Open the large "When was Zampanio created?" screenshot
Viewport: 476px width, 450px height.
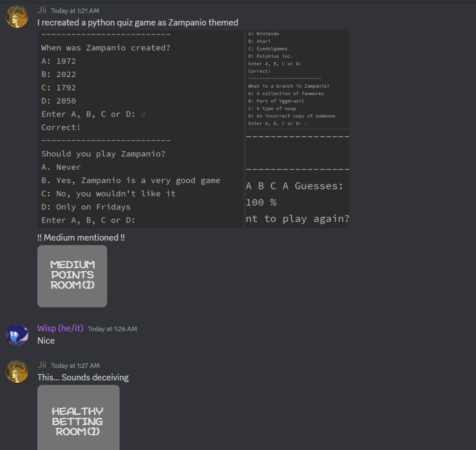[141, 129]
